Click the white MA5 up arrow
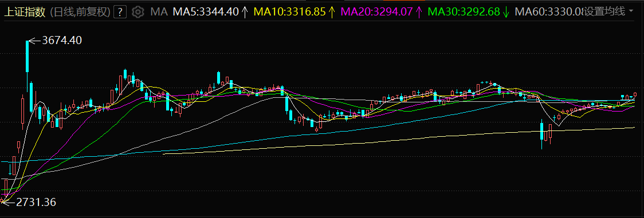The image size is (644, 218). (x=245, y=12)
